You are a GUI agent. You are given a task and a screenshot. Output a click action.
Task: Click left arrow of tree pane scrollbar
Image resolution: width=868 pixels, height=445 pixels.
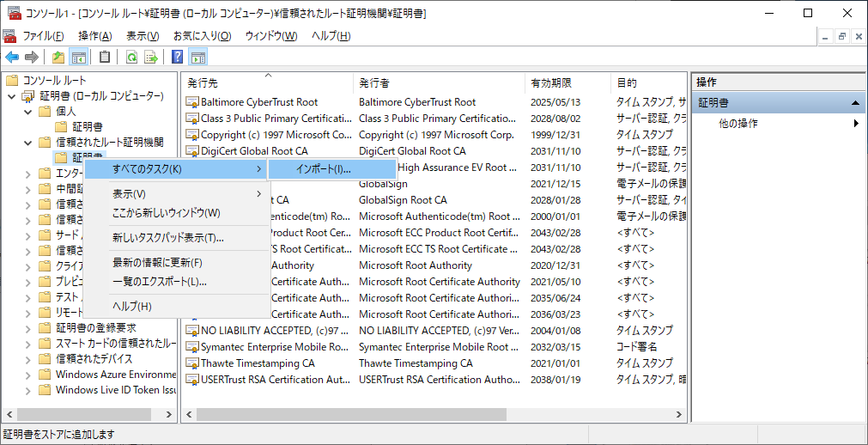pos(9,415)
